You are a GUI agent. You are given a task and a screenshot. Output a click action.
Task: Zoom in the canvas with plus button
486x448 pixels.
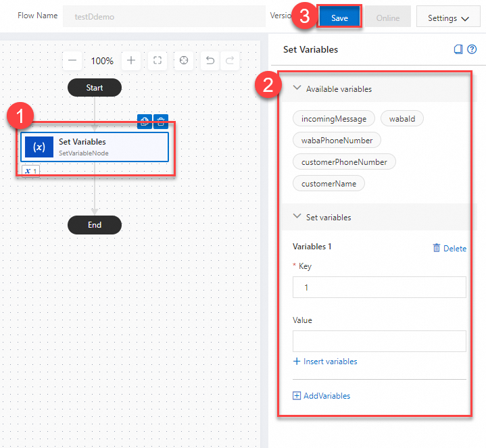[131, 60]
